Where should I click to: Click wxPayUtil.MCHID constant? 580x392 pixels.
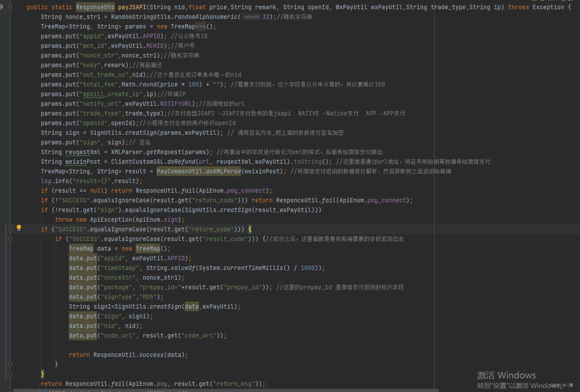[137, 46]
